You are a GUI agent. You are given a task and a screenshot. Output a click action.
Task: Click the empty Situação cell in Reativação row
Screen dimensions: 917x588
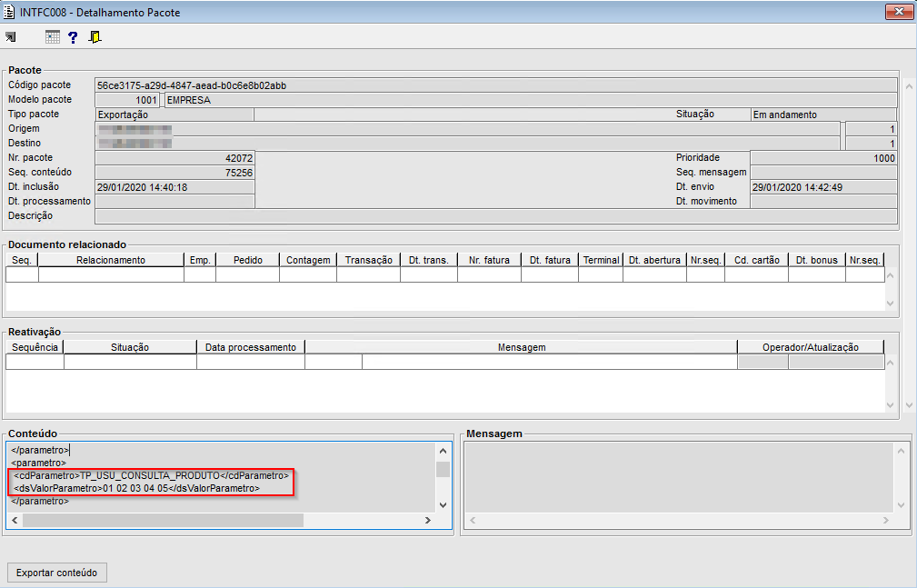pyautogui.click(x=130, y=363)
